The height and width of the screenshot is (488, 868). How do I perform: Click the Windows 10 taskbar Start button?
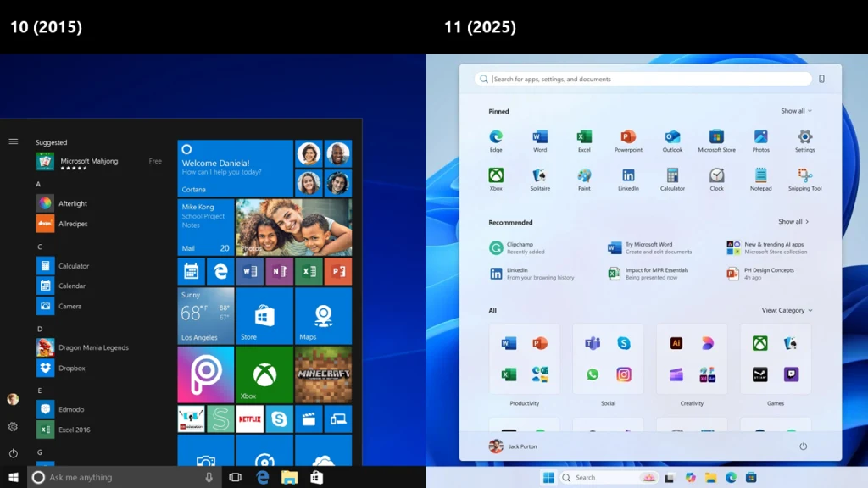(x=14, y=477)
